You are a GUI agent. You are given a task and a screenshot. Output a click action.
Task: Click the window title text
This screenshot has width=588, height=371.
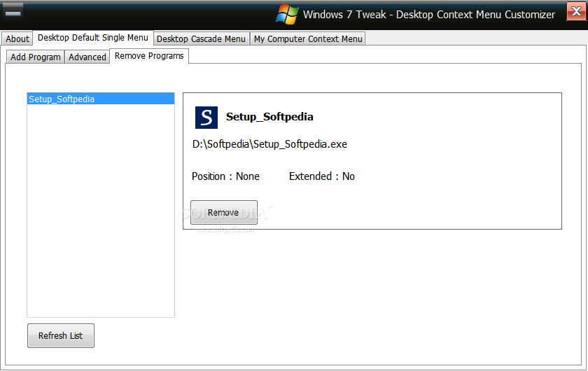pyautogui.click(x=428, y=15)
